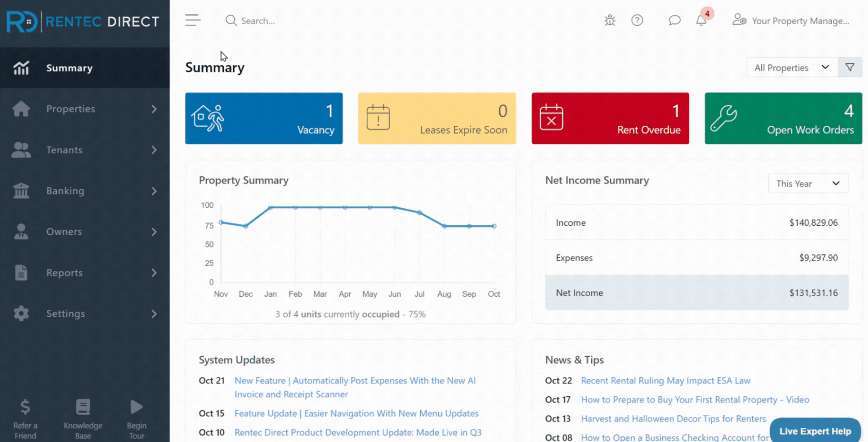This screenshot has height=442, width=868.
Task: Open the bug report icon
Action: [x=610, y=20]
